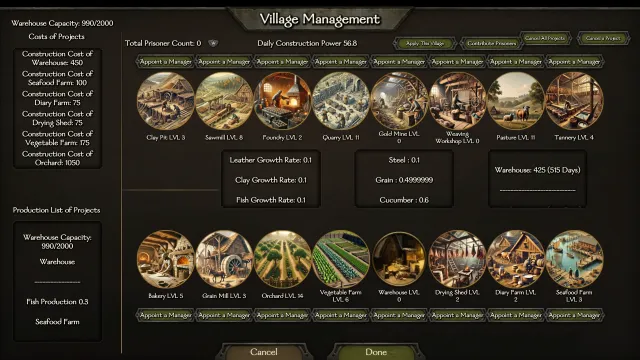Click the Cancel a Project button
640x360 pixels.
603,38
